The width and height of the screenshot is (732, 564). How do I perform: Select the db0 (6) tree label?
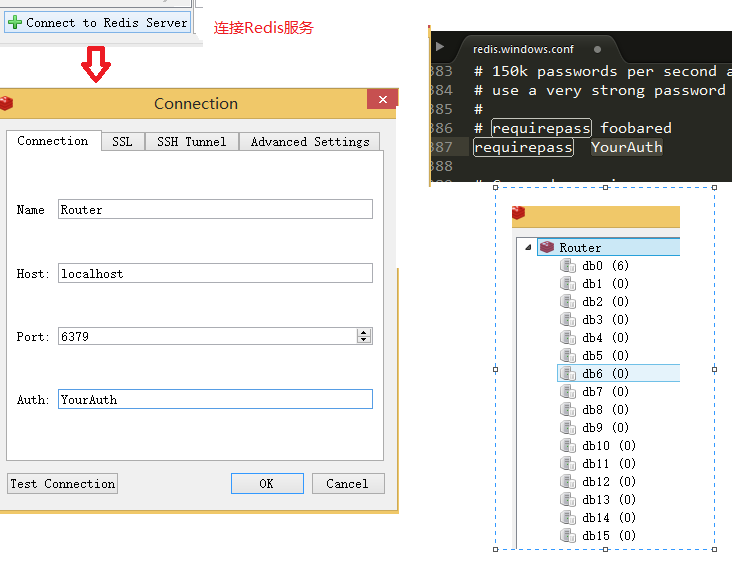[x=605, y=266]
